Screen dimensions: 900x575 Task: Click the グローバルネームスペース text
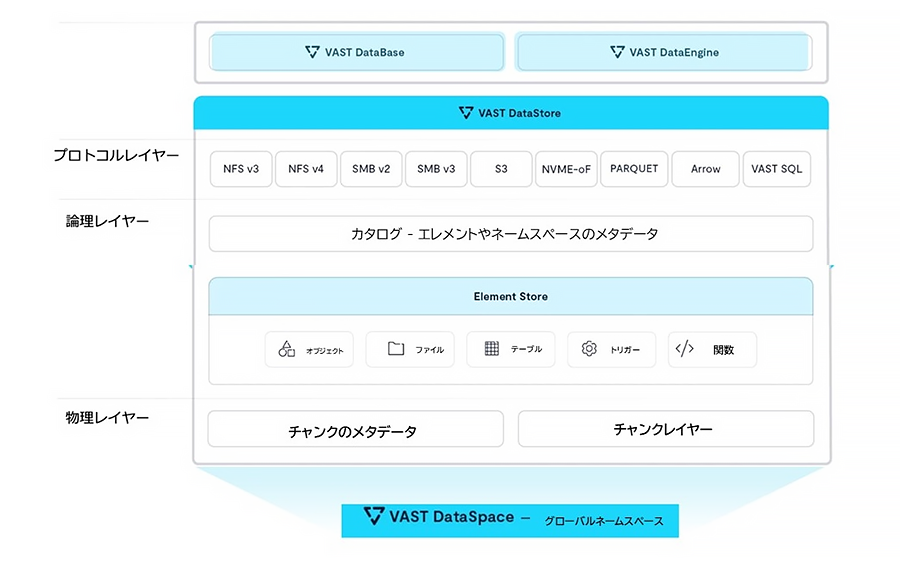(x=604, y=521)
